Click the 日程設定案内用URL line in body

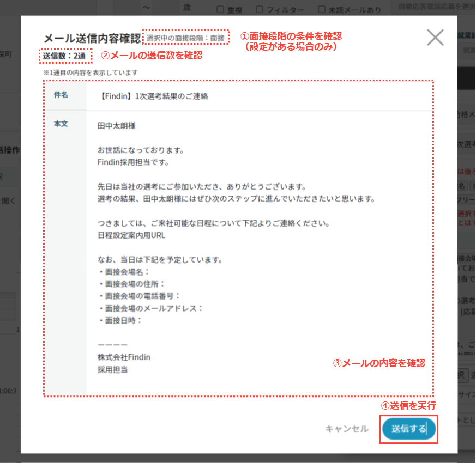pyautogui.click(x=131, y=236)
